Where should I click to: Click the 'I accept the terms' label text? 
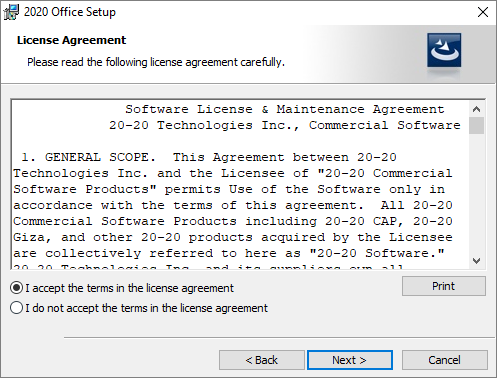(129, 288)
